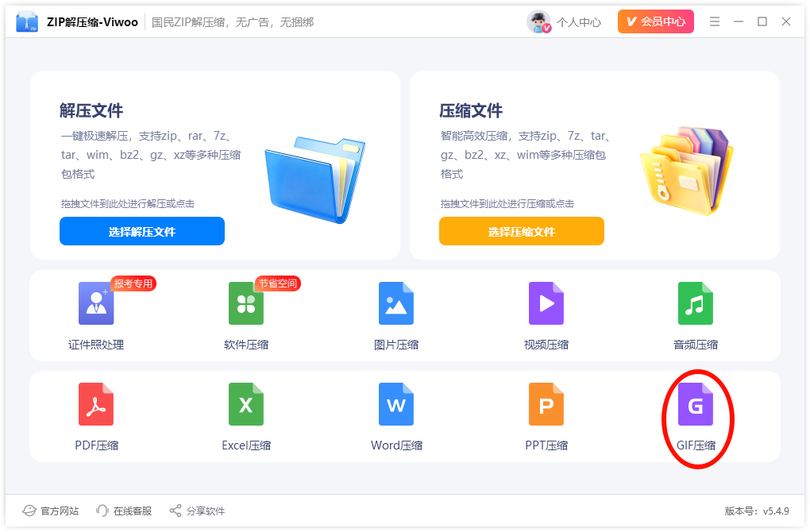Click the 在线客服 headset icon

(102, 511)
